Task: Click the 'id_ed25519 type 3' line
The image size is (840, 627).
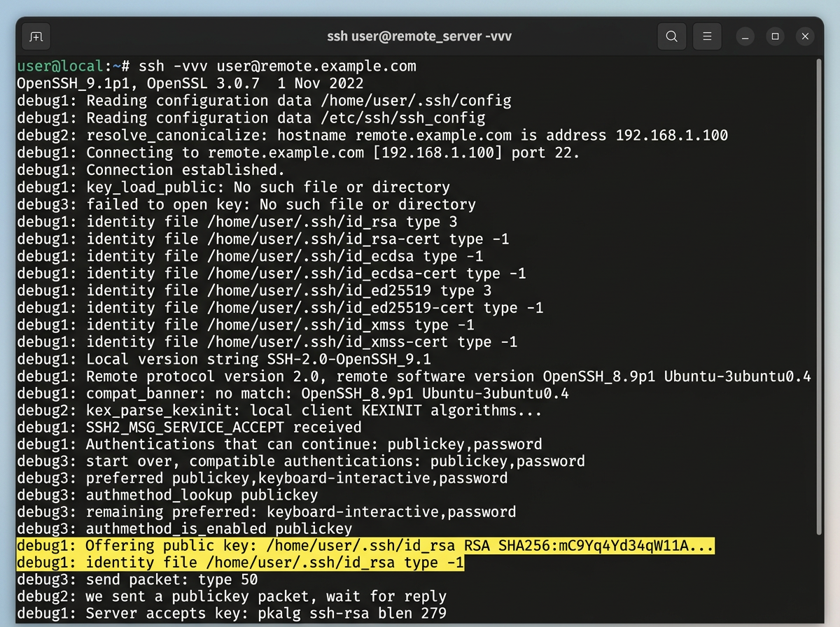Action: click(255, 290)
